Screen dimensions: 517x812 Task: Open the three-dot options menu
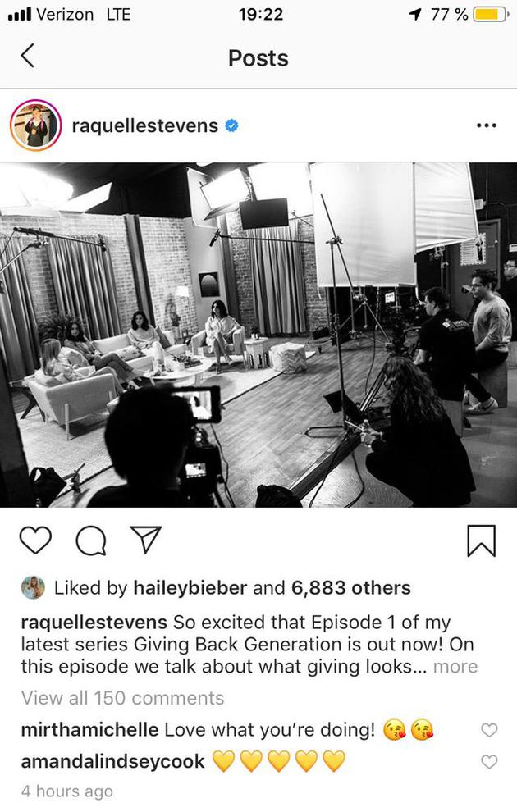pos(487,125)
